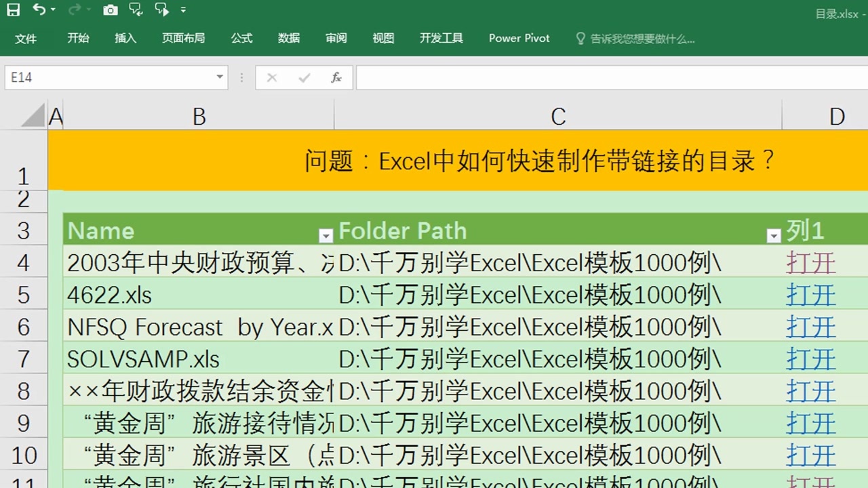
Task: Open the 文件 menu tab
Action: (26, 39)
